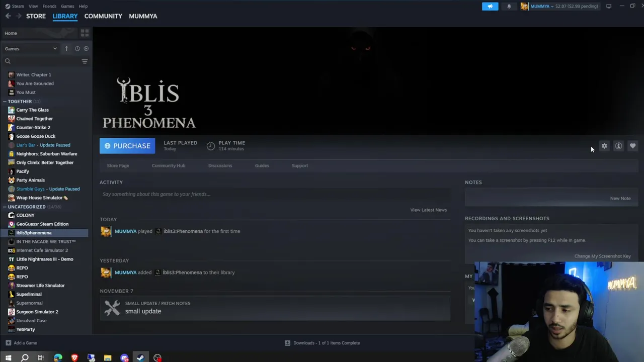The width and height of the screenshot is (644, 362).
Task: Click the announcements megaphone icon
Action: (x=490, y=6)
